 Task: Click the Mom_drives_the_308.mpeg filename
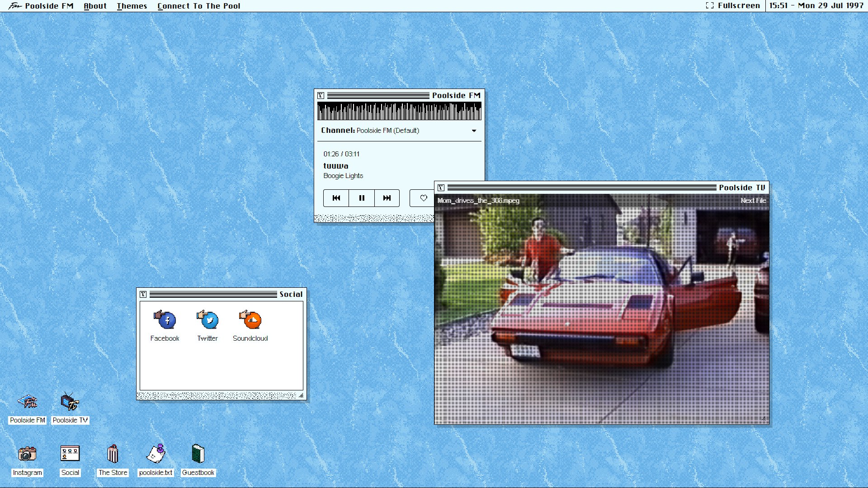(478, 201)
